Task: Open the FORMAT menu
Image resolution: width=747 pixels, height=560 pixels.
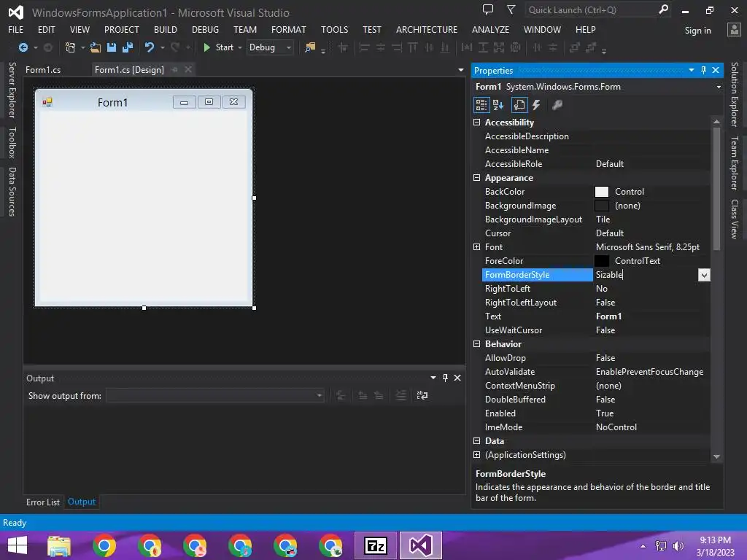Action: tap(289, 29)
